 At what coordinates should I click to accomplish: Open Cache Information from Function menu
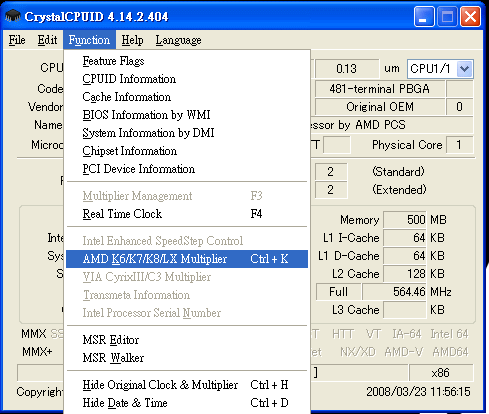coord(187,97)
